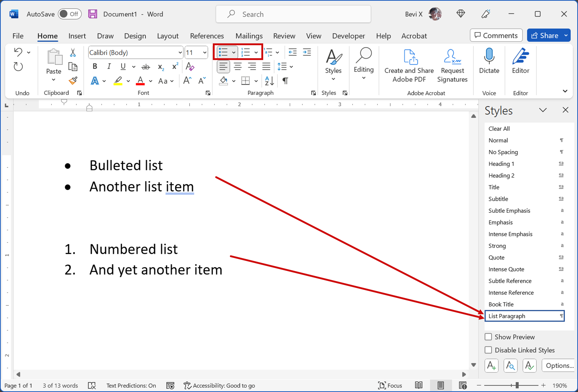Image resolution: width=578 pixels, height=392 pixels.
Task: Apply a numbered list
Action: click(x=246, y=52)
